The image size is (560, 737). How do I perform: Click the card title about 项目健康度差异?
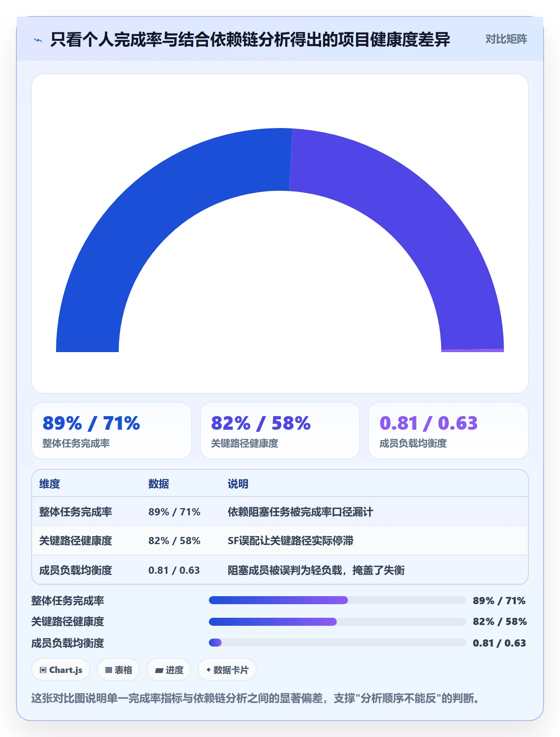[250, 39]
